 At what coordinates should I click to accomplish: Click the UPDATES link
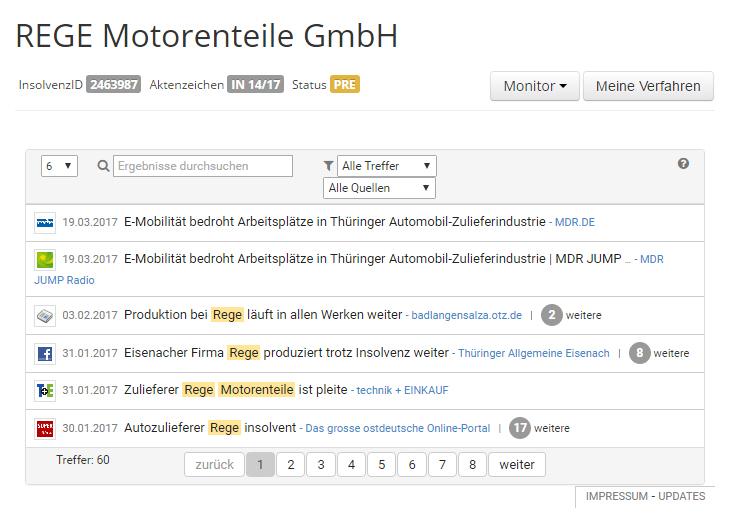pos(682,496)
